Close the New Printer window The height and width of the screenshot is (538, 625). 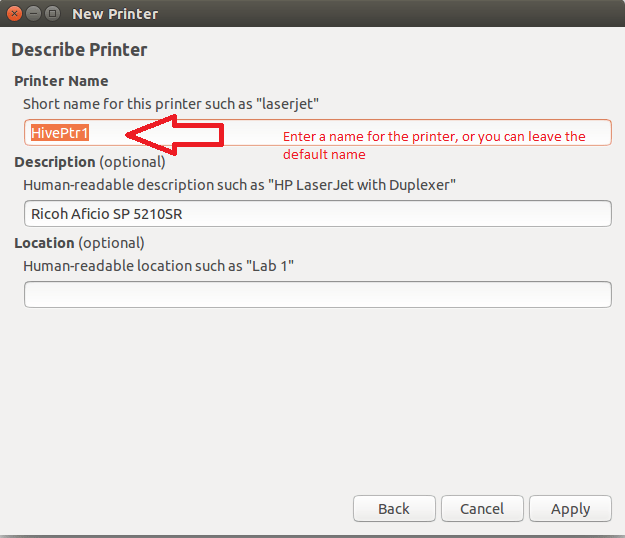(x=14, y=14)
